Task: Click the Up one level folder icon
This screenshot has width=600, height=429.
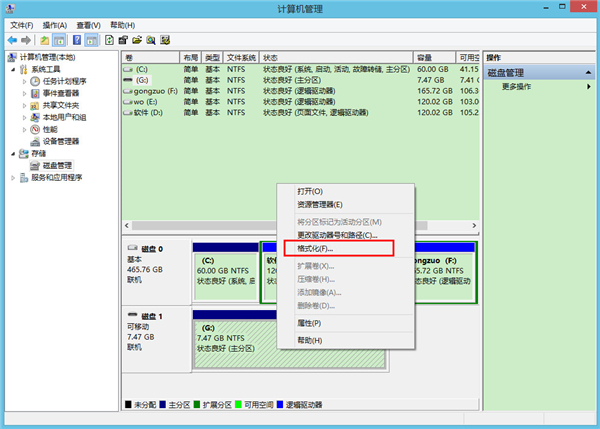Action: (x=45, y=40)
